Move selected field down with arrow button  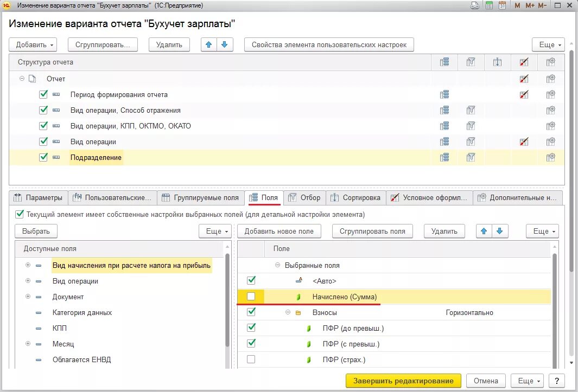click(x=500, y=231)
